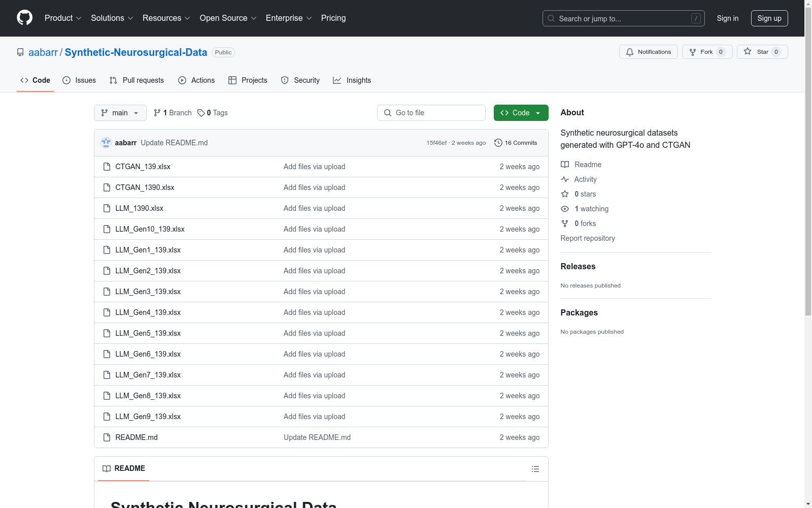Click the star icon next to 0 stars
This screenshot has height=508, width=812.
[x=565, y=194]
